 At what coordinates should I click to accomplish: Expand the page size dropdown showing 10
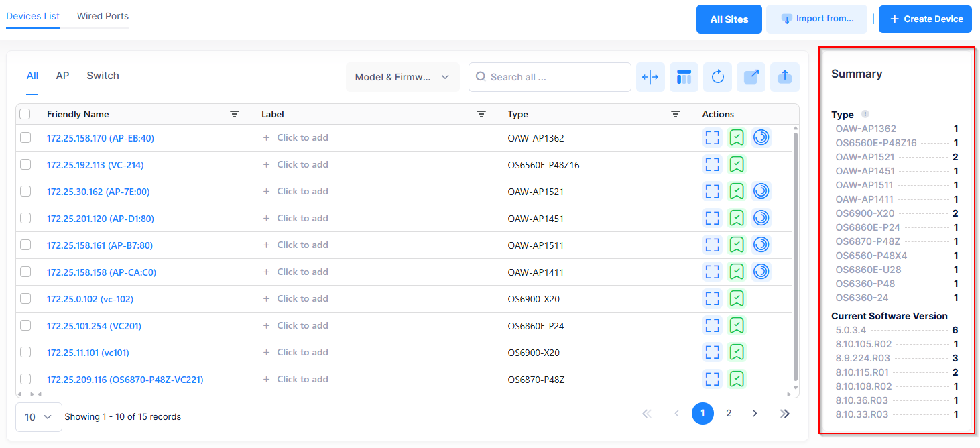click(38, 417)
